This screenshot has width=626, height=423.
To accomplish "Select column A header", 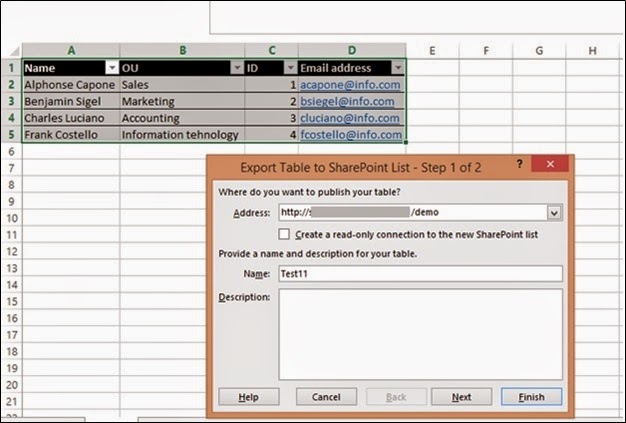I will click(x=71, y=50).
